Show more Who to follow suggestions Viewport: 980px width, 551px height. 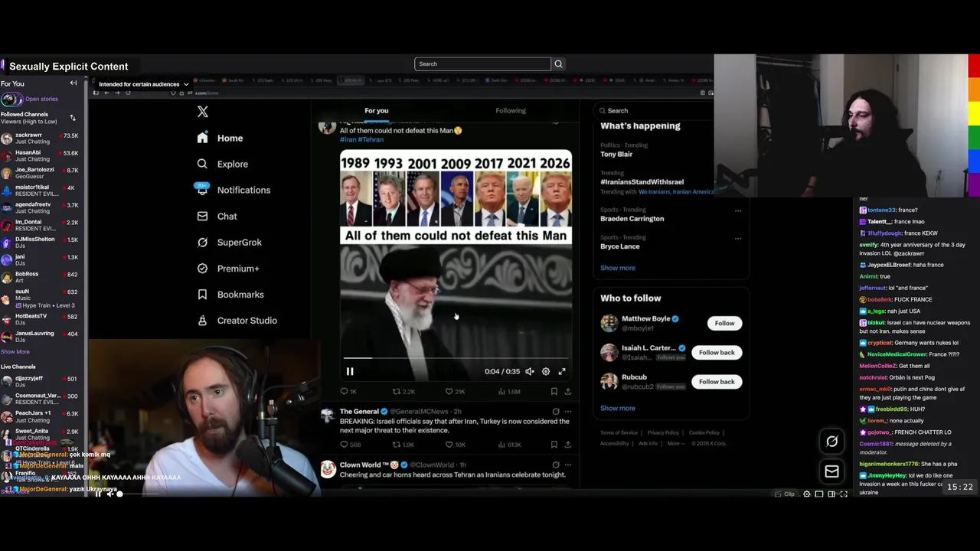[x=617, y=408]
